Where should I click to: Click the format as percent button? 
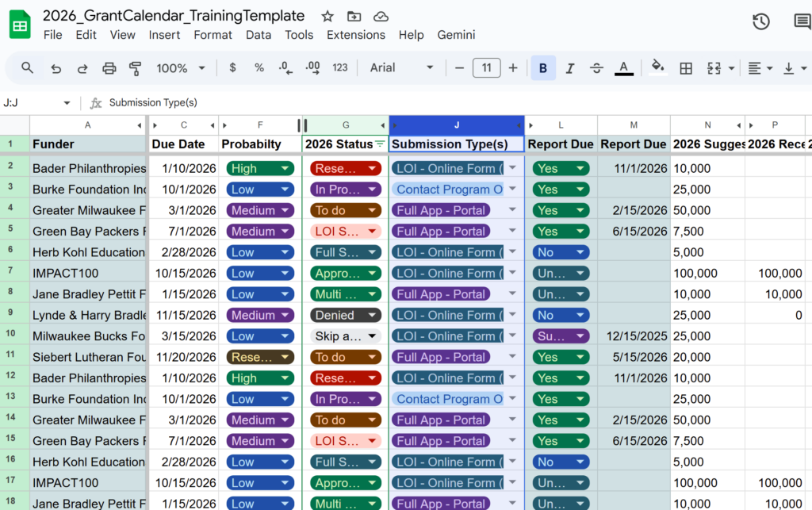click(x=259, y=68)
